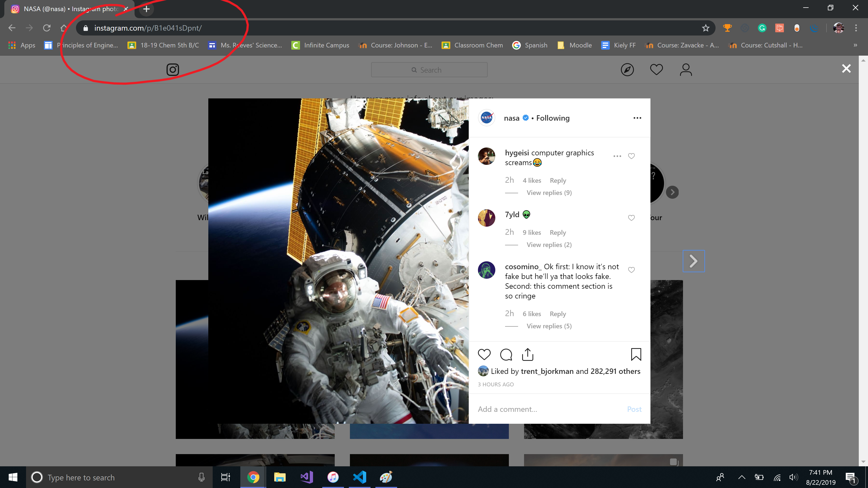Click the taskbar Type here to search box

tap(120, 477)
